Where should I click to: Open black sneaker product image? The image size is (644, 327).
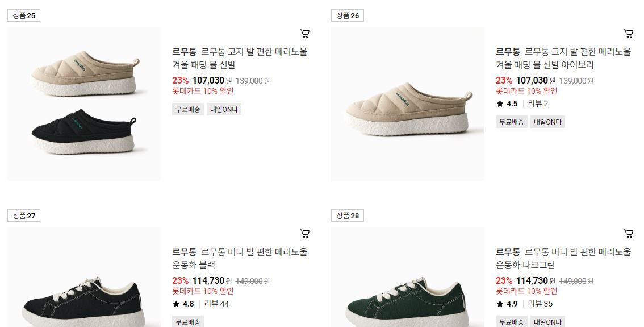[x=84, y=278]
